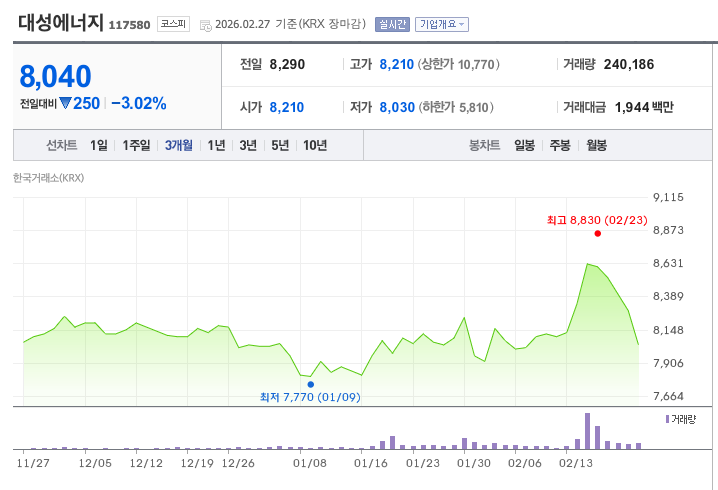Click the blue 최저 7,770 low marker dot

click(x=310, y=384)
